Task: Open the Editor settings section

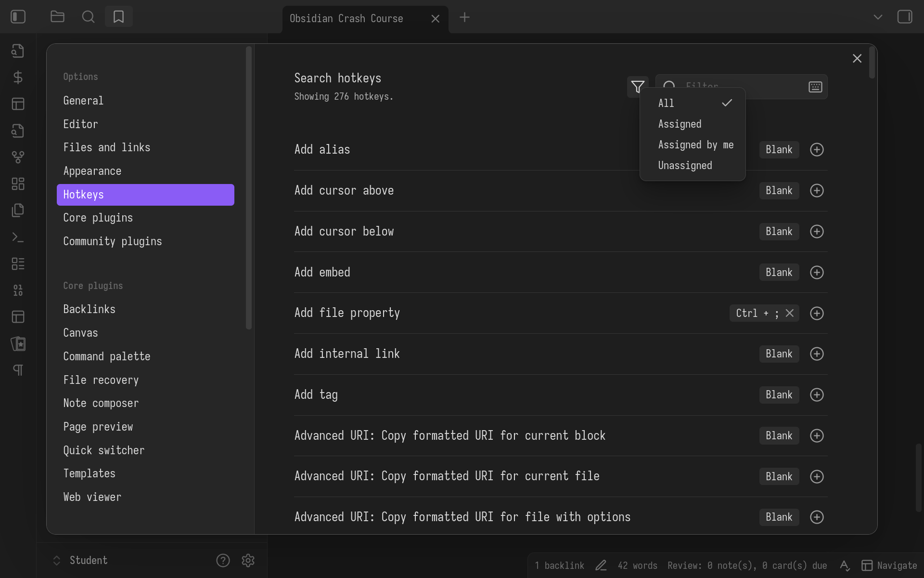Action: point(145,124)
